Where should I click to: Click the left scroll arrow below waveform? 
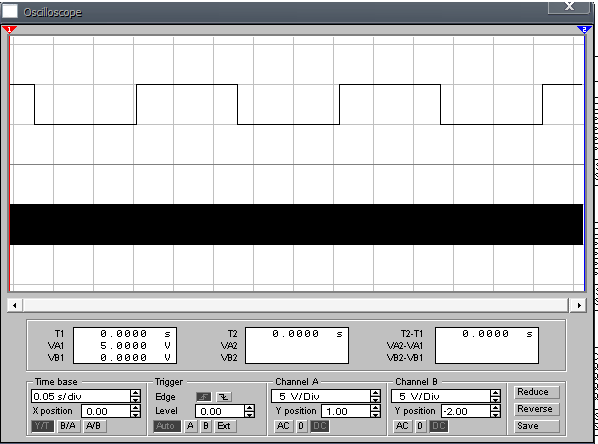click(x=15, y=305)
